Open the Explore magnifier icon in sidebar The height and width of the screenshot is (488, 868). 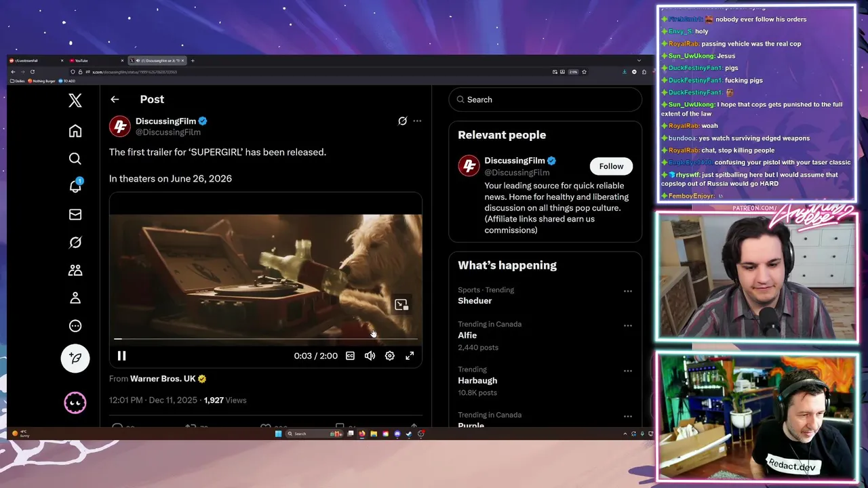[x=75, y=159]
